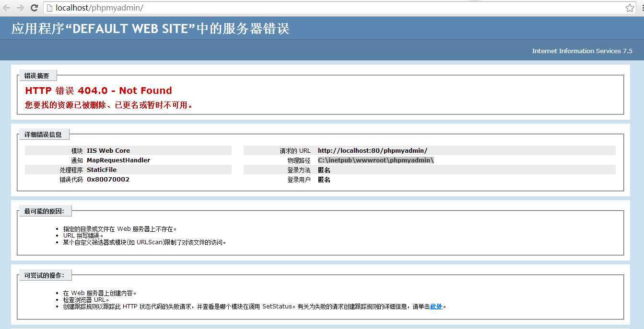The height and width of the screenshot is (329, 644).
Task: Click the page title 应用程序“DEFAULT WEB SITE”中的服务器错误
Action: 150,29
